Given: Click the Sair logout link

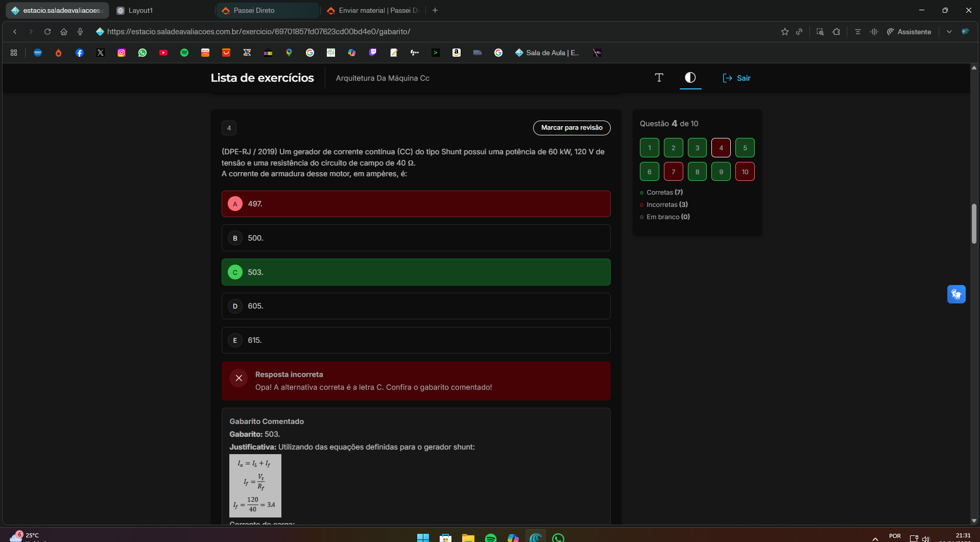Looking at the screenshot, I should click(736, 78).
